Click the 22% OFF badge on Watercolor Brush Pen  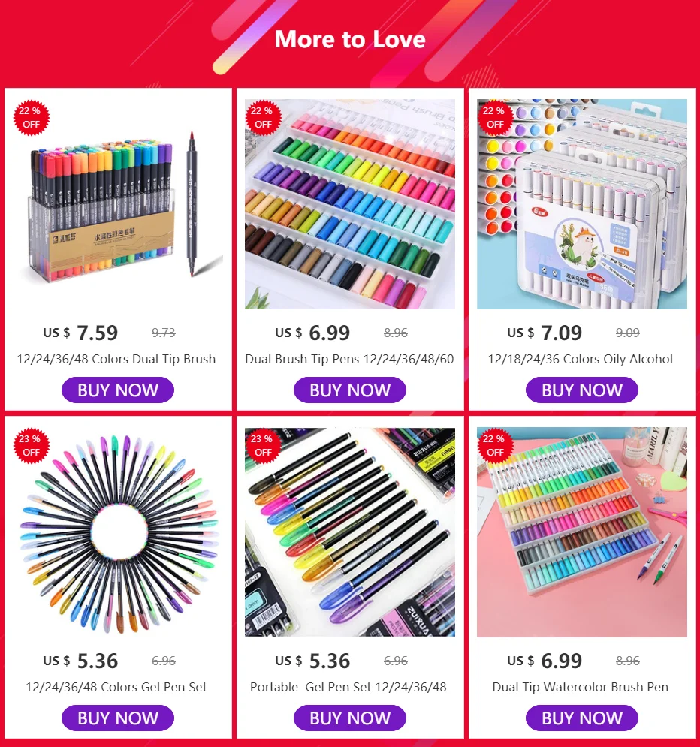494,445
